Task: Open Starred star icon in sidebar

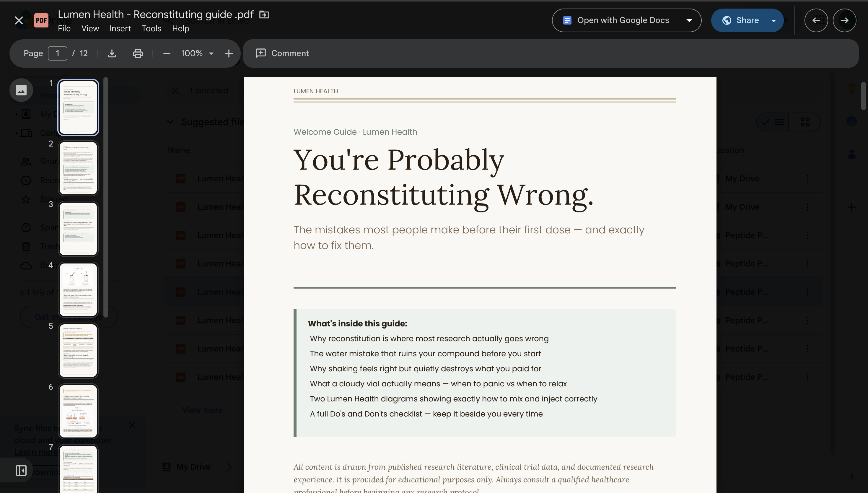Action: point(26,199)
